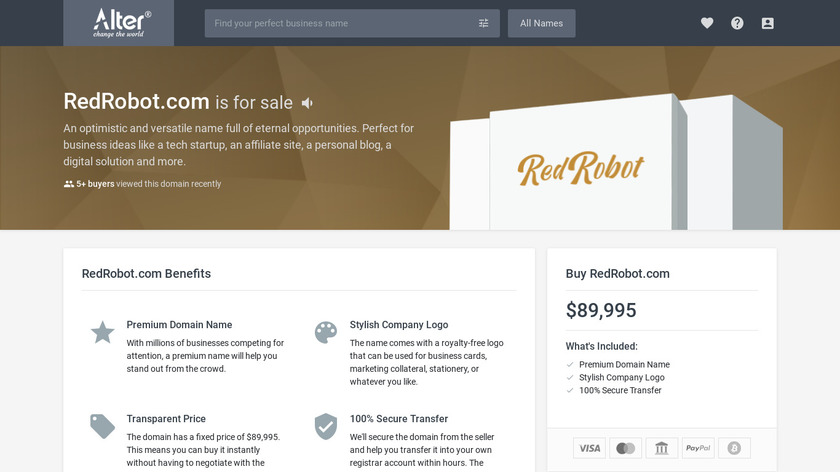Click the RedRobot.com for sale heading
Image resolution: width=840 pixels, height=472 pixels.
(178, 102)
